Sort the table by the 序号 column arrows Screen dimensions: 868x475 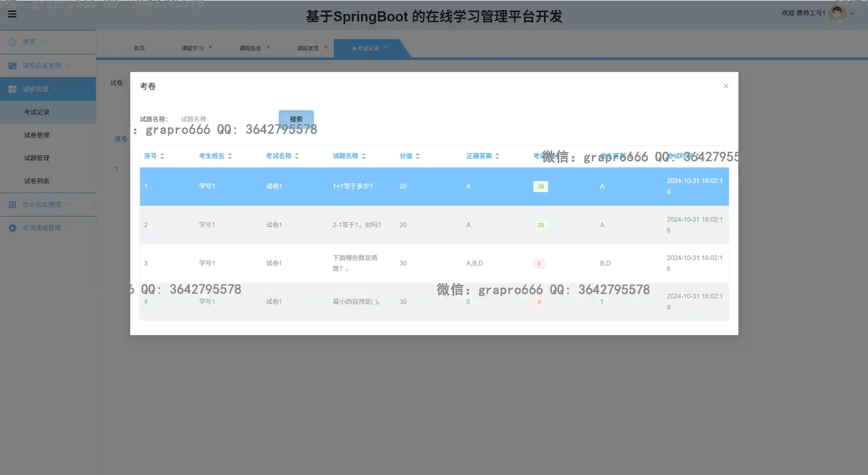(x=162, y=156)
